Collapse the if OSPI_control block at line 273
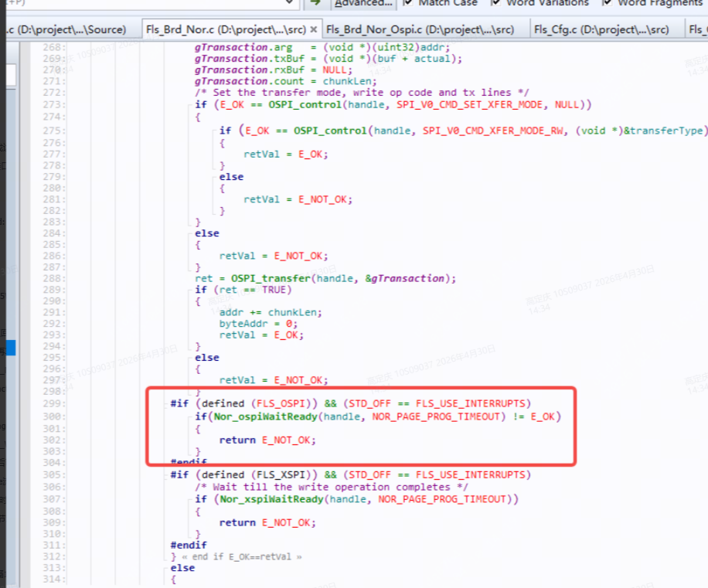The width and height of the screenshot is (708, 588). point(189,105)
